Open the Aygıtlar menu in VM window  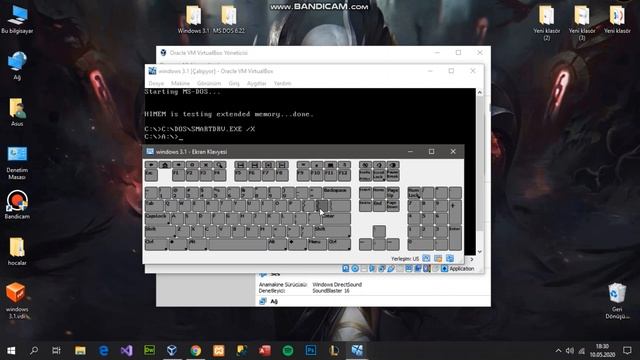(x=256, y=83)
